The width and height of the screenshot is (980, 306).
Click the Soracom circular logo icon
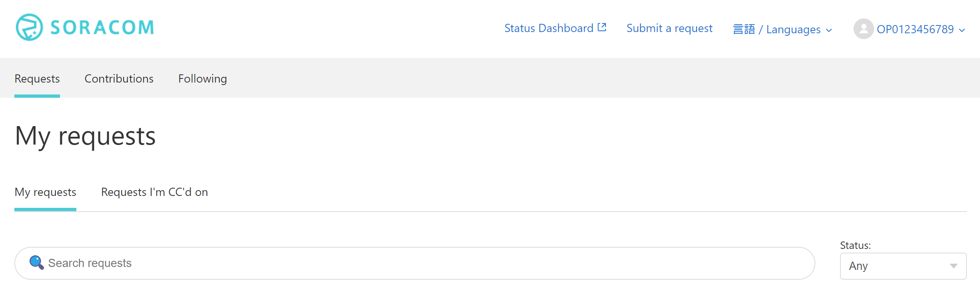click(29, 28)
